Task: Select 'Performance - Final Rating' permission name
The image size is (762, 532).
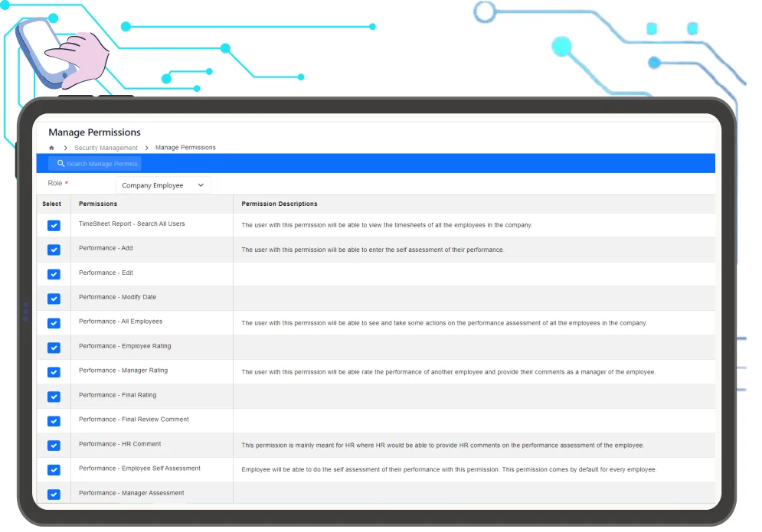Action: [x=118, y=396]
